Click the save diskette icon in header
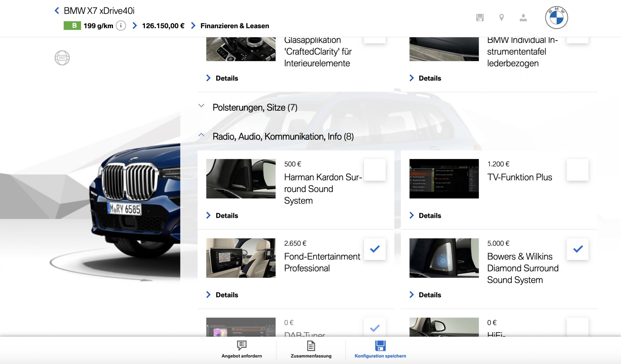621x364 pixels. point(480,18)
